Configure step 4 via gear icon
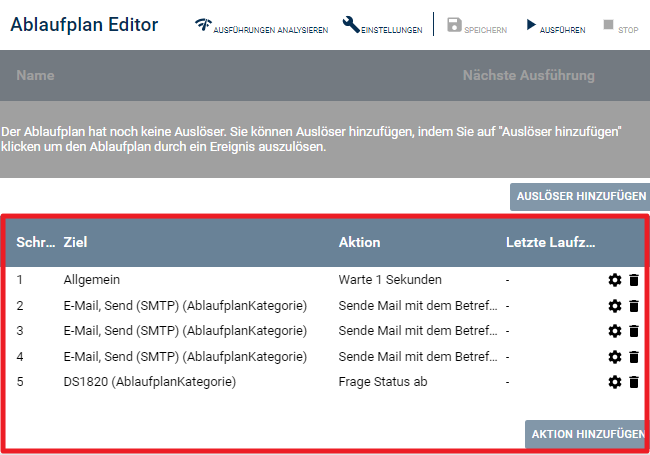The width and height of the screenshot is (650, 455). (x=615, y=357)
